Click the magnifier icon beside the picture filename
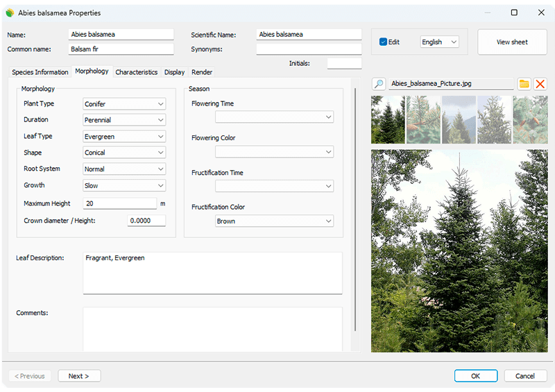Viewport: 555px width, 392px height. (x=379, y=84)
